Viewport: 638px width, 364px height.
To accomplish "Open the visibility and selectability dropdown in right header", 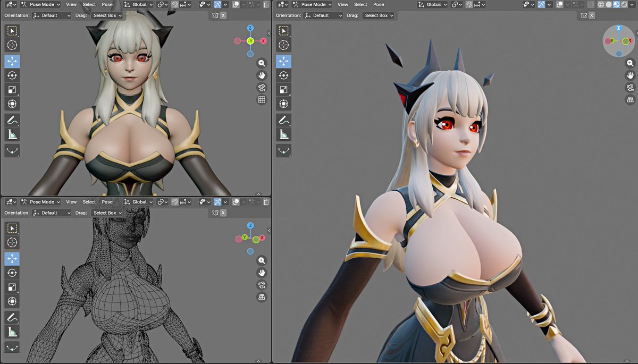I will point(529,4).
